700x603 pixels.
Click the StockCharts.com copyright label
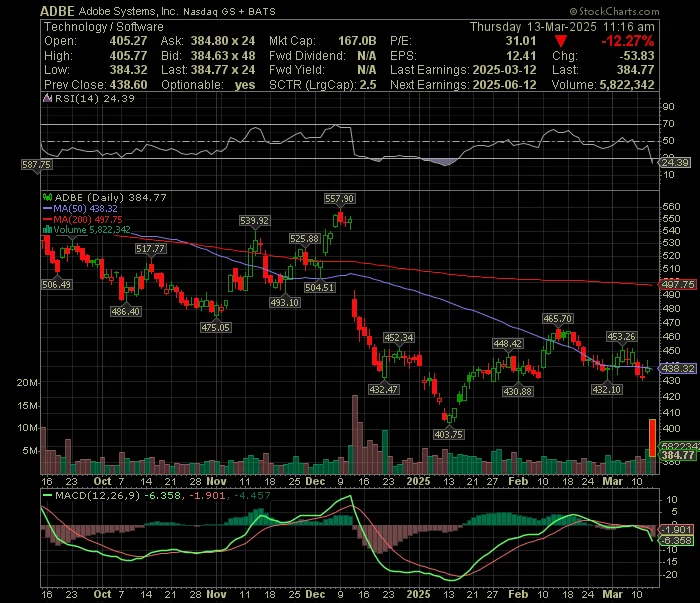(614, 11)
